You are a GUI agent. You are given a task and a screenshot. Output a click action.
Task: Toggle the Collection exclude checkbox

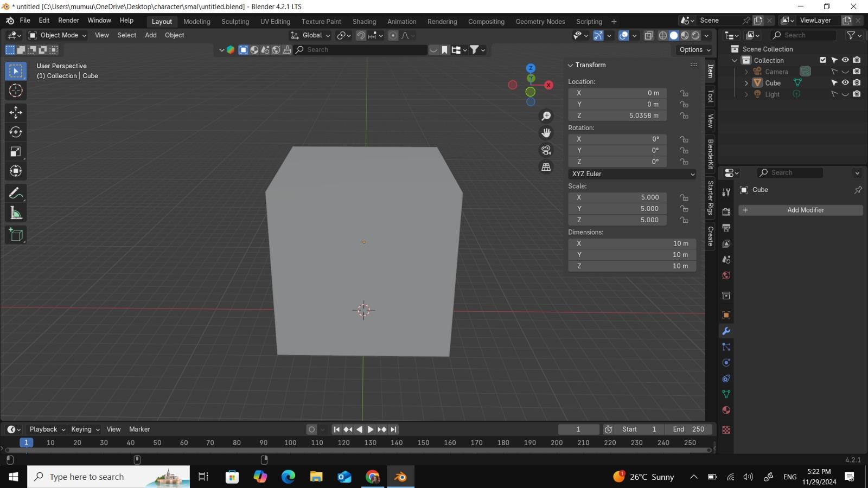pos(823,60)
